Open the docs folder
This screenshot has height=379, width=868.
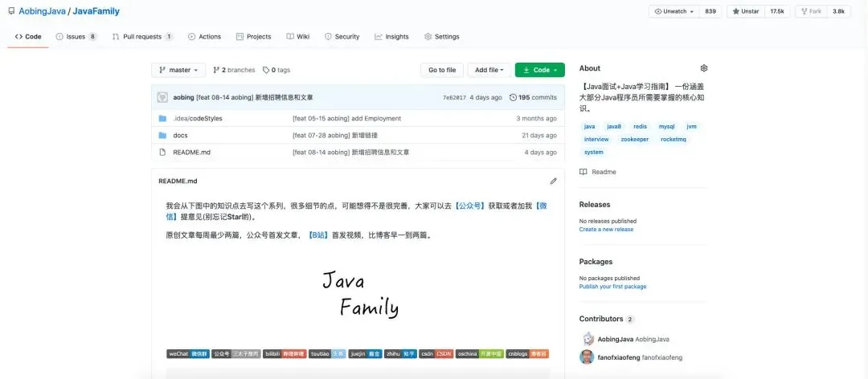[181, 136]
